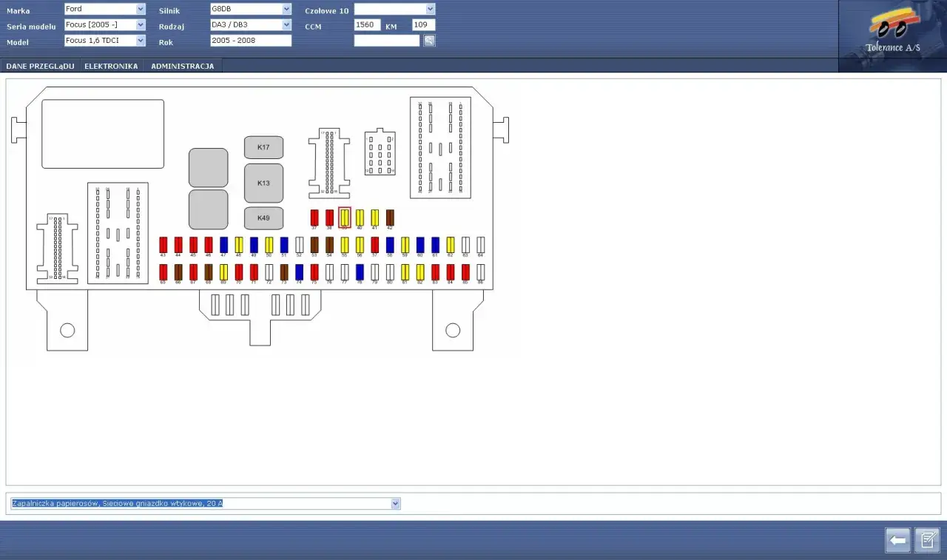Select yellow fuse number 69
The width and height of the screenshot is (947, 560).
[223, 272]
